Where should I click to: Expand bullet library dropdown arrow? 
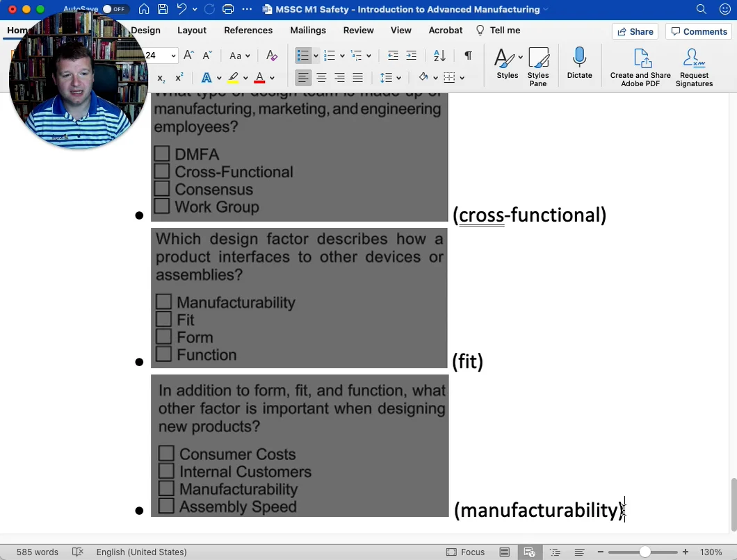[x=316, y=56]
